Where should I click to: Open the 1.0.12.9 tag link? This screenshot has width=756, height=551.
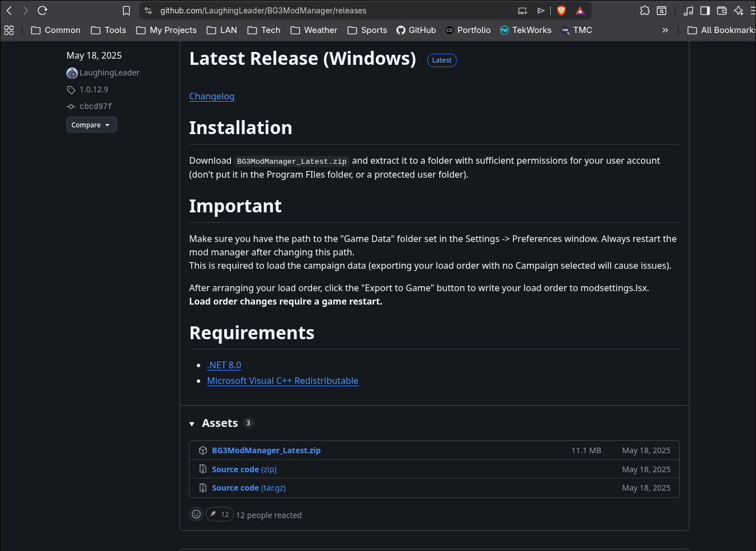[93, 89]
